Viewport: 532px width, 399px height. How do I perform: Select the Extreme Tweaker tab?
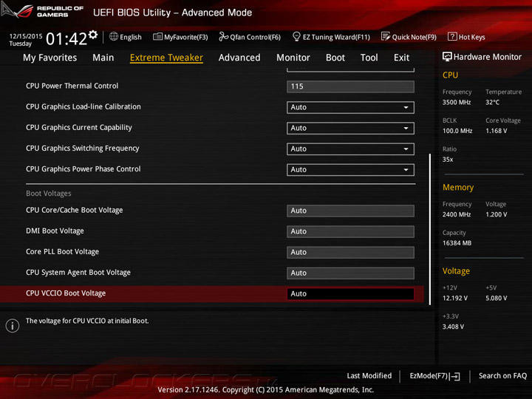(166, 58)
